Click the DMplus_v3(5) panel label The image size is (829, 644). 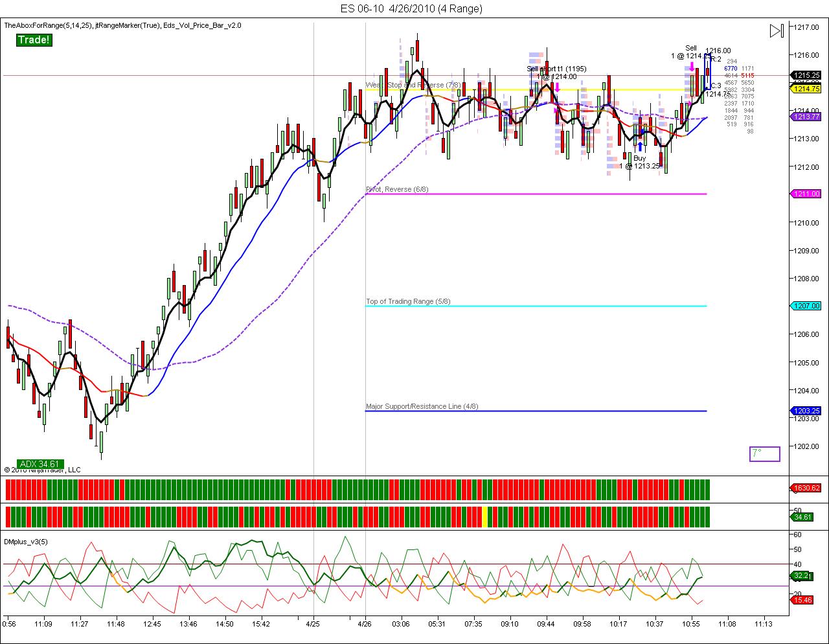pos(25,541)
